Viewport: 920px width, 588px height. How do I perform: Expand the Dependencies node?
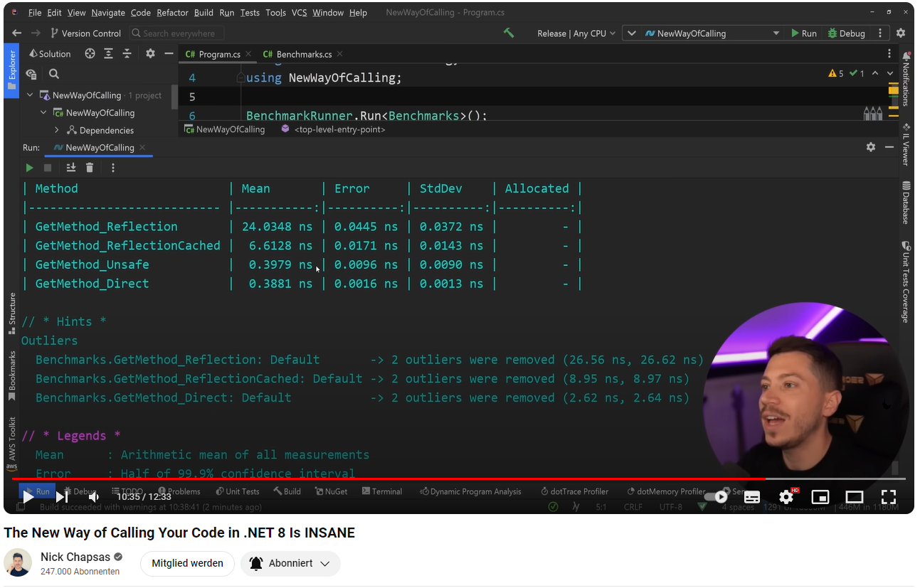[57, 130]
